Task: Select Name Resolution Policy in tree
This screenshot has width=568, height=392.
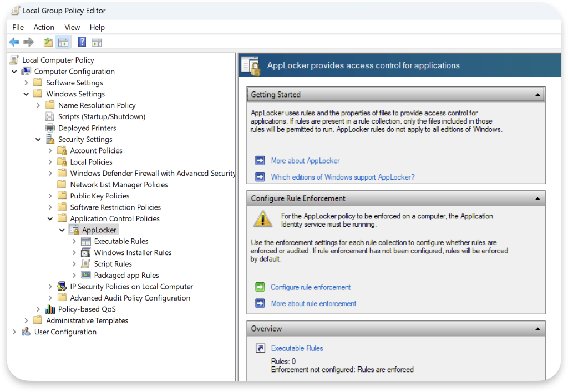Action: 97,105
